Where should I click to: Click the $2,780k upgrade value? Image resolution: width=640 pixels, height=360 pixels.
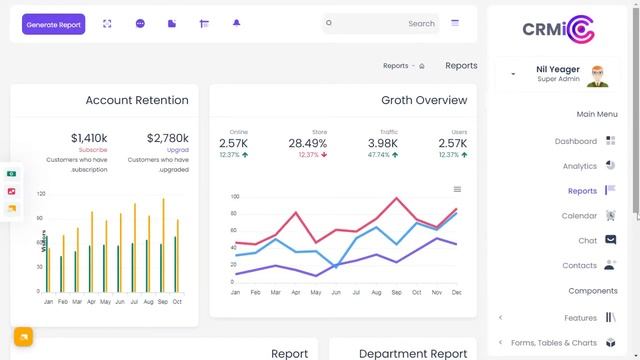pos(168,138)
